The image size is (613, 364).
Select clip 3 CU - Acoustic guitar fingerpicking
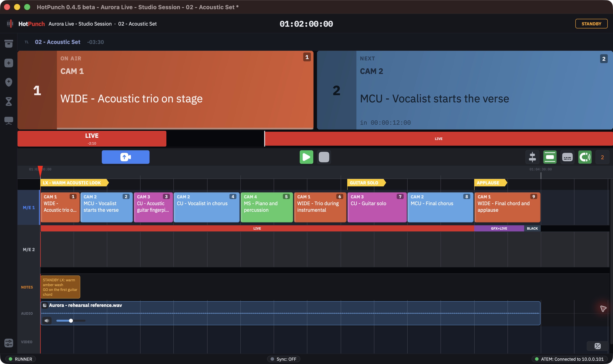coord(153,207)
